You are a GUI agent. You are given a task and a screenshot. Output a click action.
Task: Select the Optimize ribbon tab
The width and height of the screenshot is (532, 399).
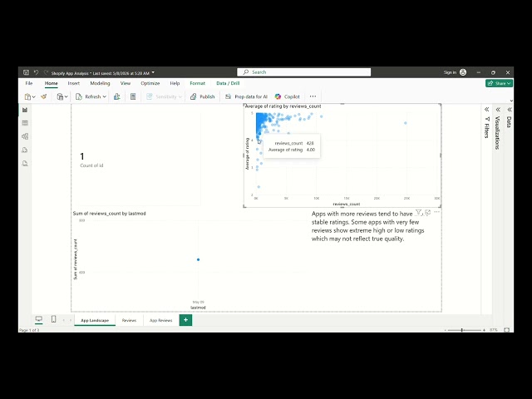(x=150, y=83)
